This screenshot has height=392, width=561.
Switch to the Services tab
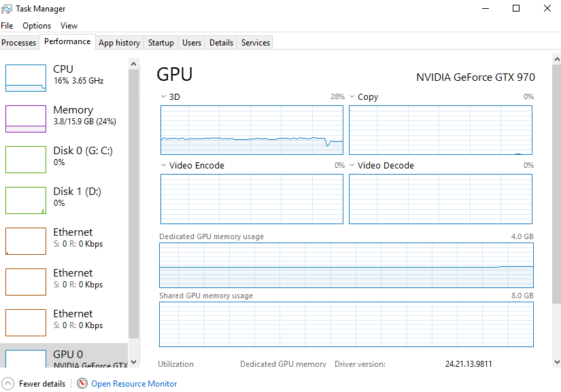tap(256, 43)
